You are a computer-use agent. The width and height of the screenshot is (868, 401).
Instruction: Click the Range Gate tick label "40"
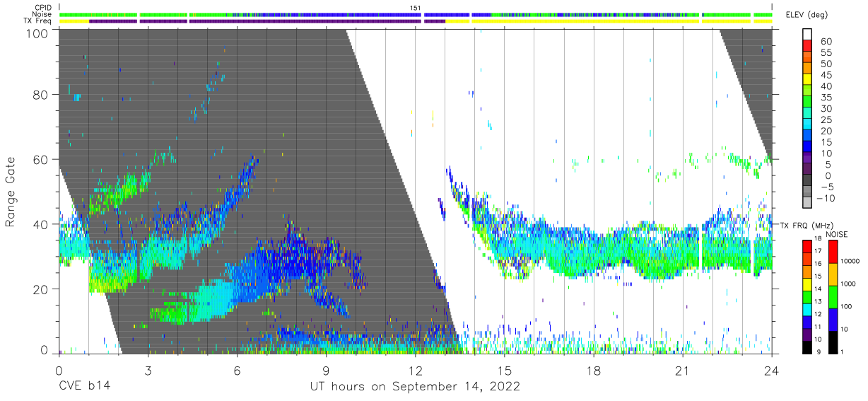(41, 223)
